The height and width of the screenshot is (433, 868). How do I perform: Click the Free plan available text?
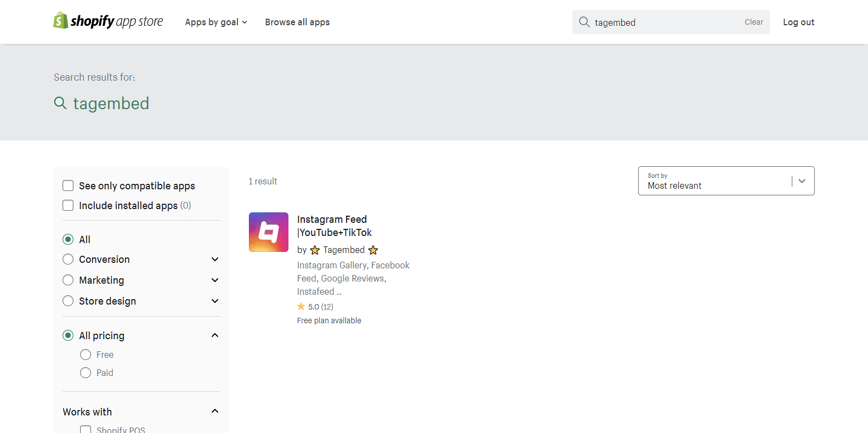[x=329, y=320]
